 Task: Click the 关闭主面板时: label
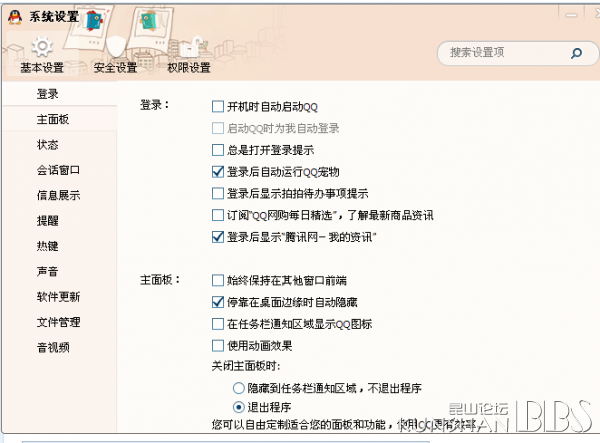tap(246, 366)
